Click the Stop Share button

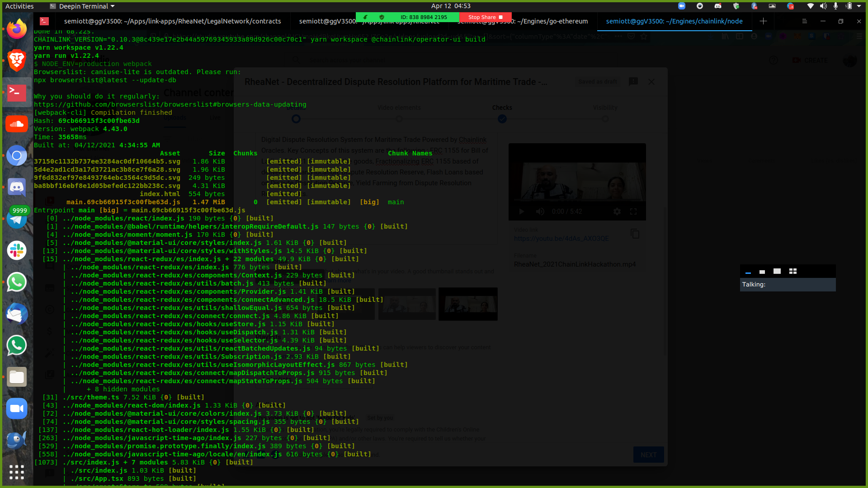[x=485, y=17]
